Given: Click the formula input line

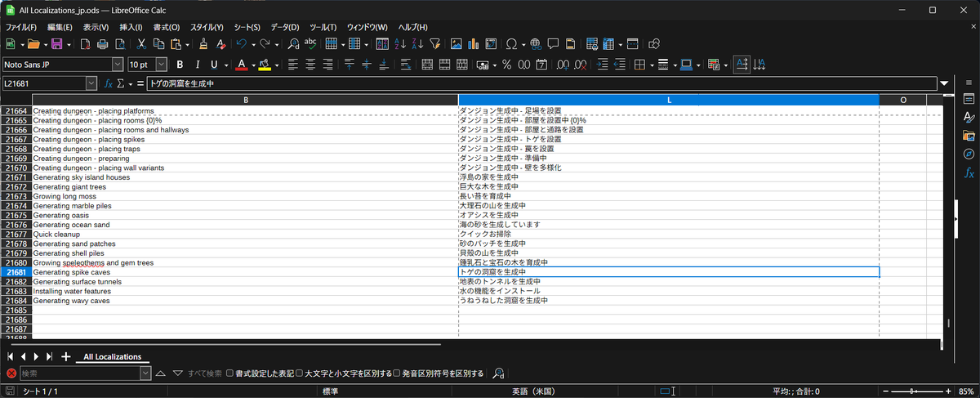Looking at the screenshot, I should (541, 83).
